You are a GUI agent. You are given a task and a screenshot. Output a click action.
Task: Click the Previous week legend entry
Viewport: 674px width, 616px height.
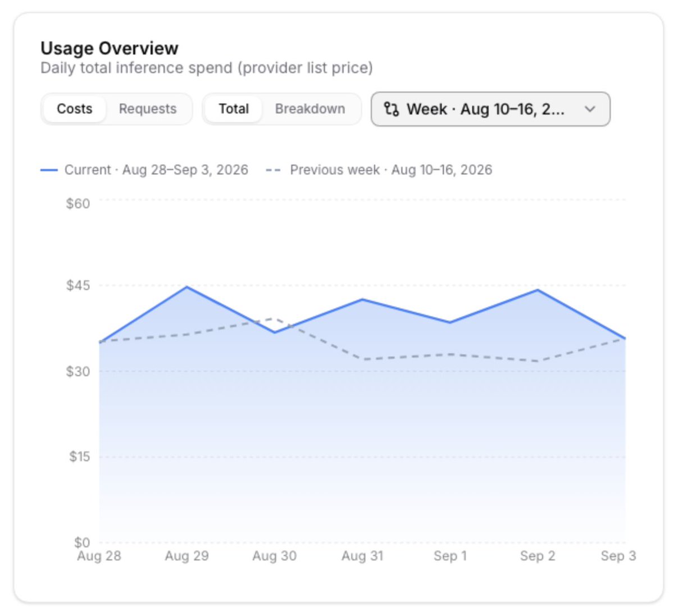click(379, 170)
